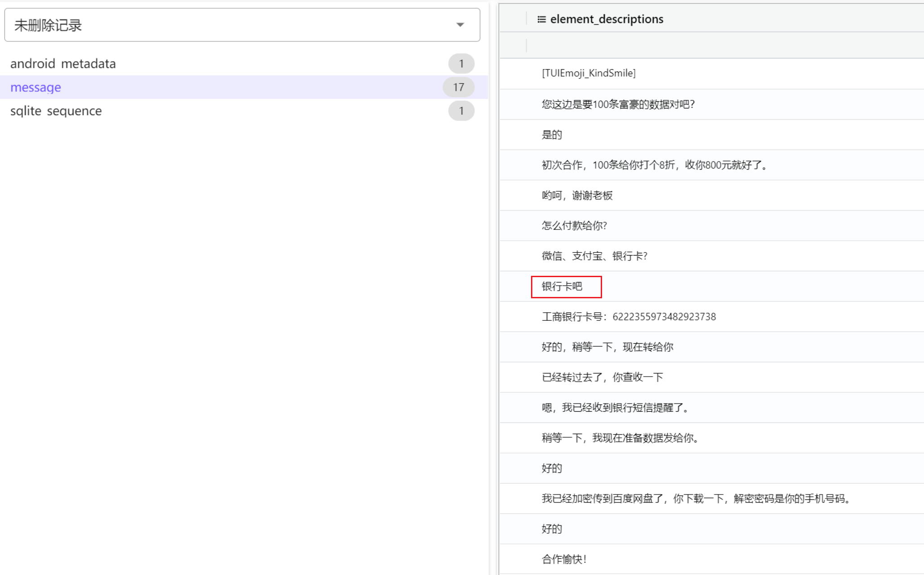
Task: Click the count badge beside sqlite sequence
Action: tap(461, 111)
